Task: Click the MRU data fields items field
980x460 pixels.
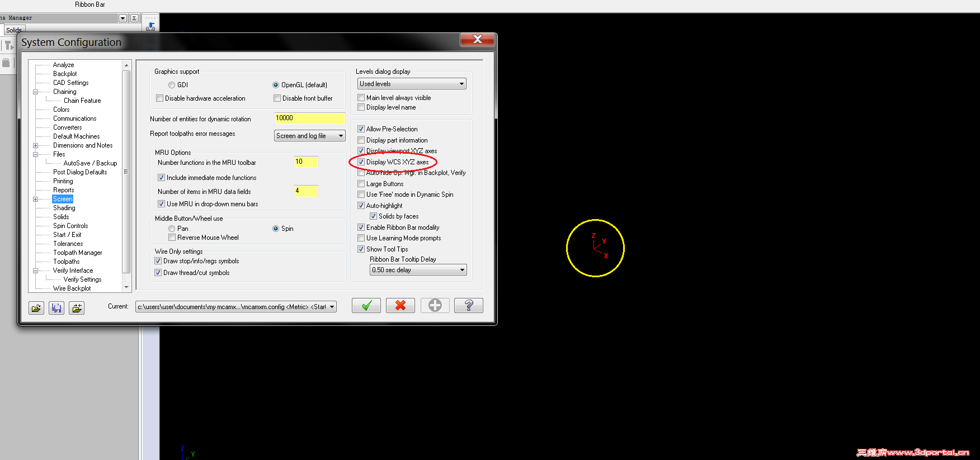Action: (x=306, y=191)
